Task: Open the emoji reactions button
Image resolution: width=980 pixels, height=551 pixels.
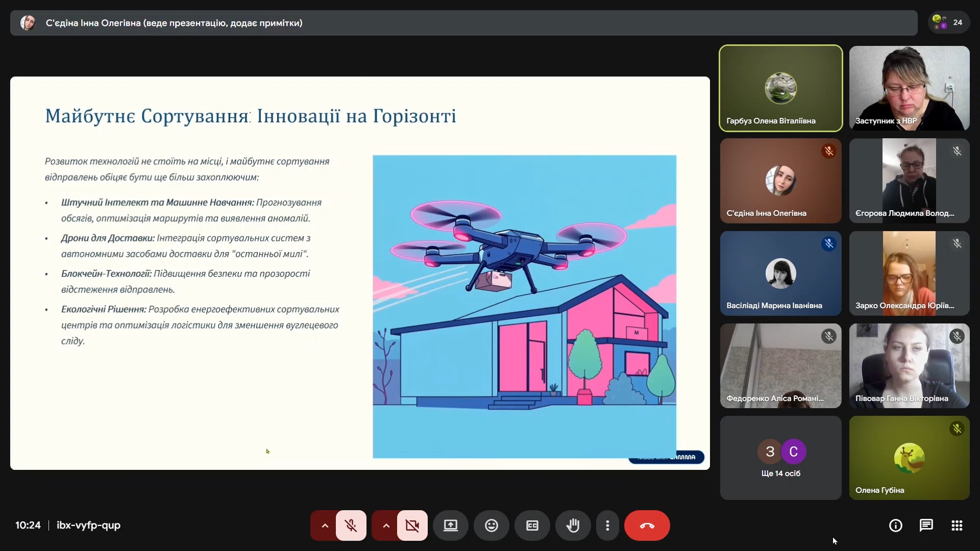Action: (x=491, y=525)
